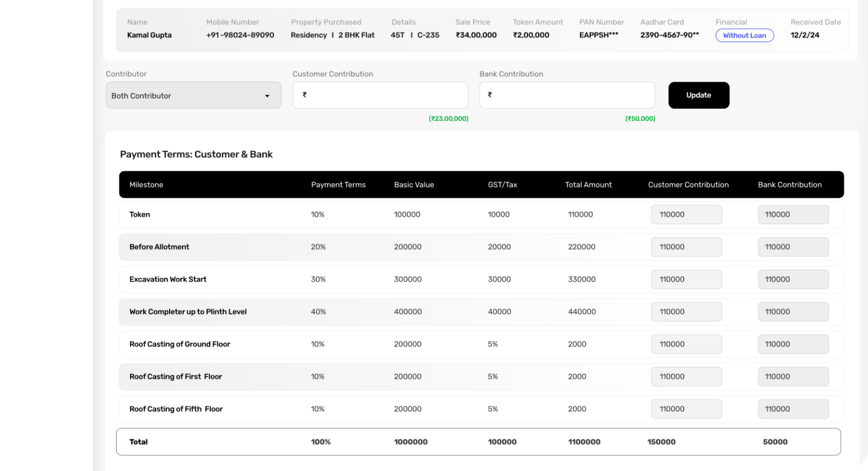Edit Bank Contribution for First Floor casting
868x471 pixels.
coord(793,376)
